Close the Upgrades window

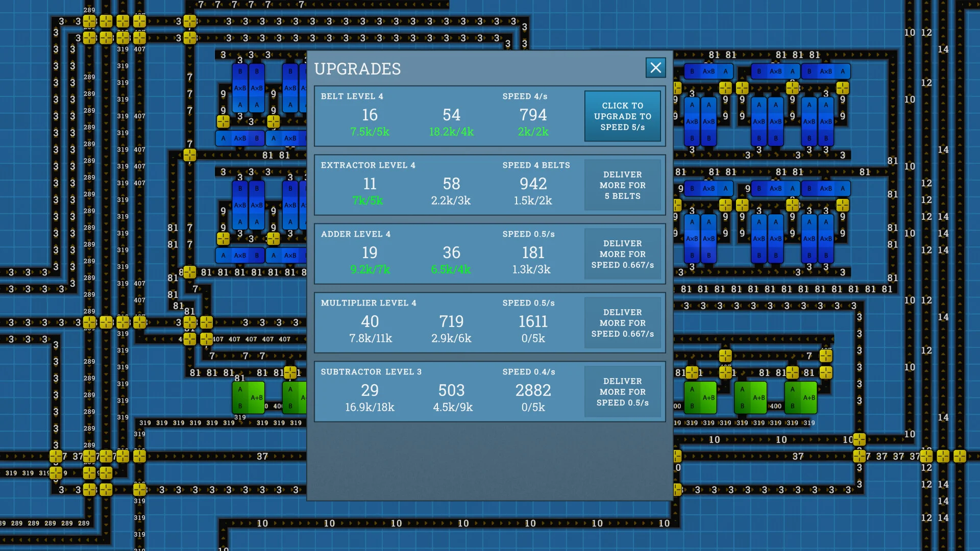click(x=656, y=68)
